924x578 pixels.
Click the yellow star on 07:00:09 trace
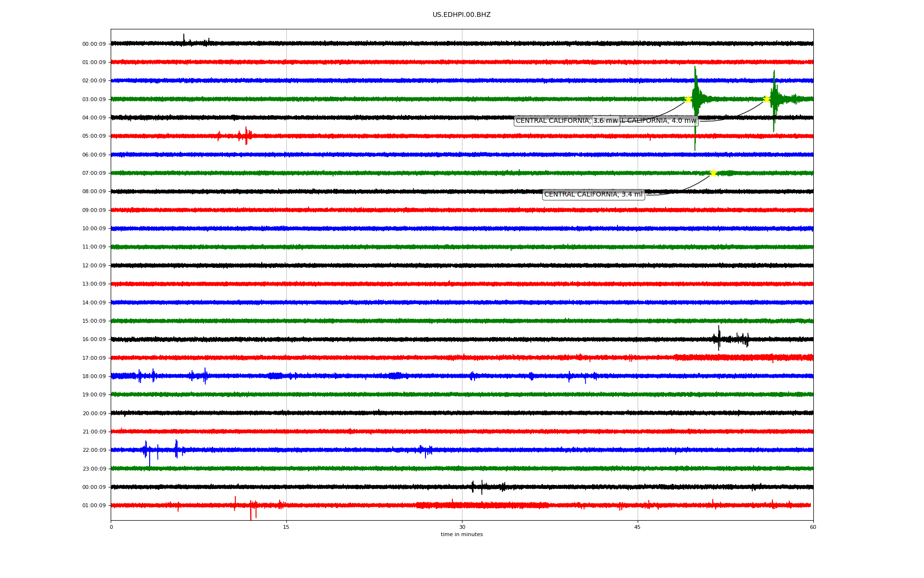(x=713, y=173)
